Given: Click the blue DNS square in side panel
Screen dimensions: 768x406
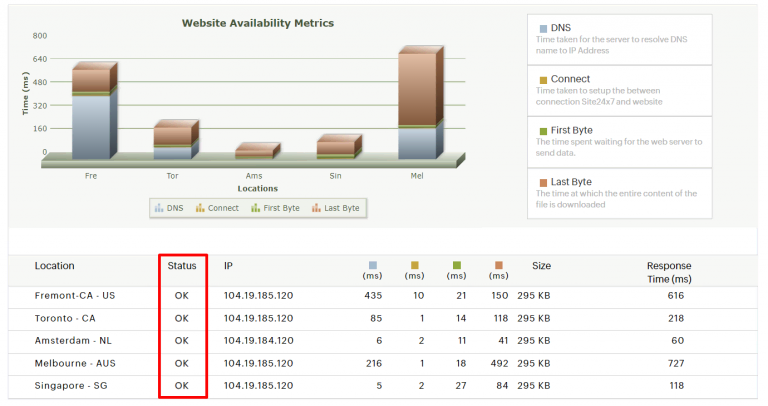Looking at the screenshot, I should point(543,29).
